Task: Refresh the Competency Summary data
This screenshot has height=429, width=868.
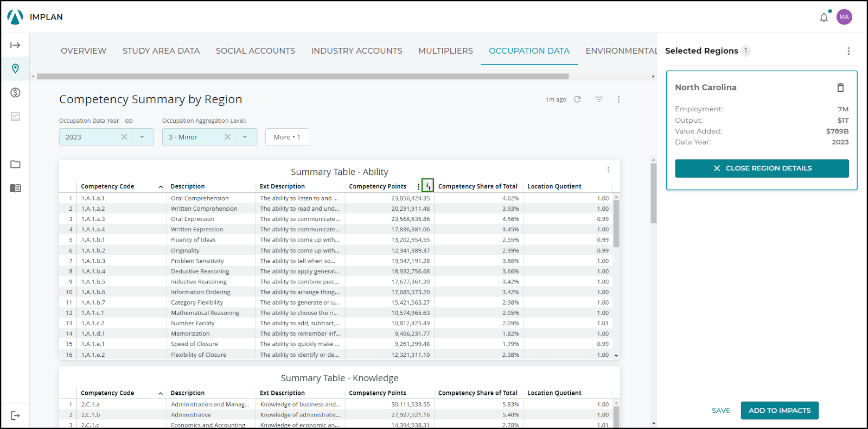Action: pos(577,99)
